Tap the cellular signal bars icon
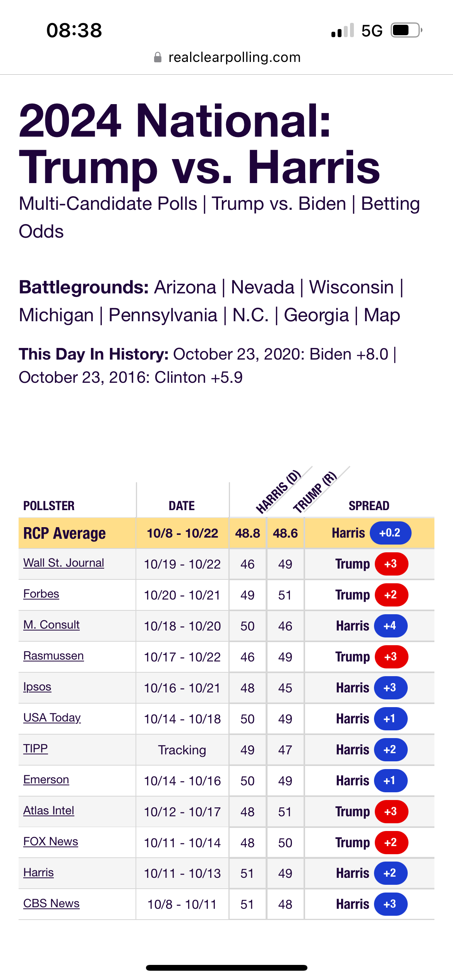 pos(342,30)
